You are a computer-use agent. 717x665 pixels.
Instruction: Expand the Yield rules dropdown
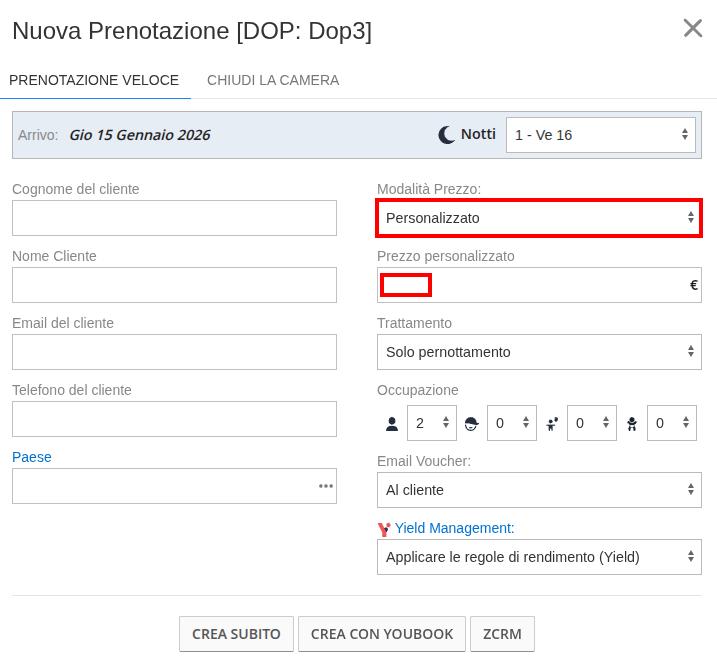(539, 557)
